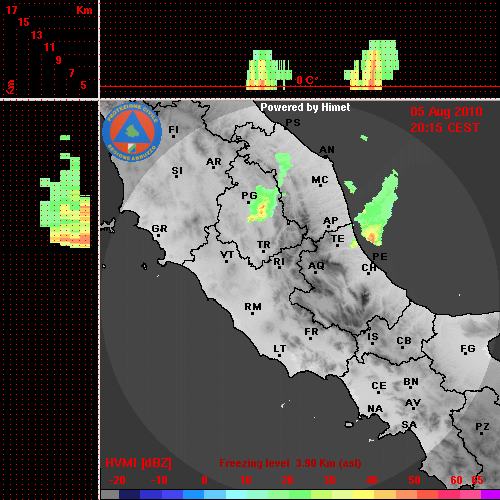The height and width of the screenshot is (500, 500).
Task: Click the '13' km altitude label
Action: pos(37,35)
